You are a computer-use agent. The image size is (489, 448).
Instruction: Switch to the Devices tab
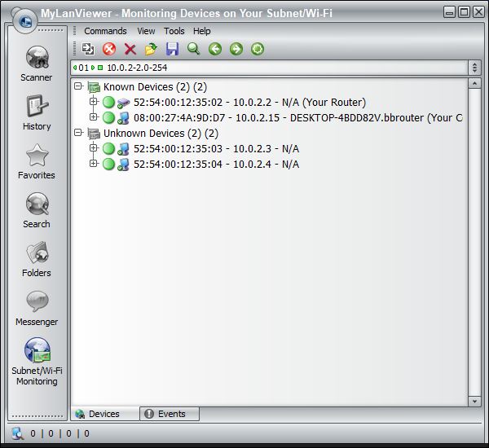point(105,414)
